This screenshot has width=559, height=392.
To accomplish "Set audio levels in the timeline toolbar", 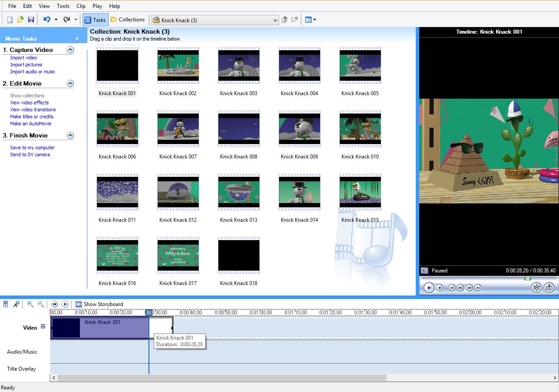I will tap(6, 304).
